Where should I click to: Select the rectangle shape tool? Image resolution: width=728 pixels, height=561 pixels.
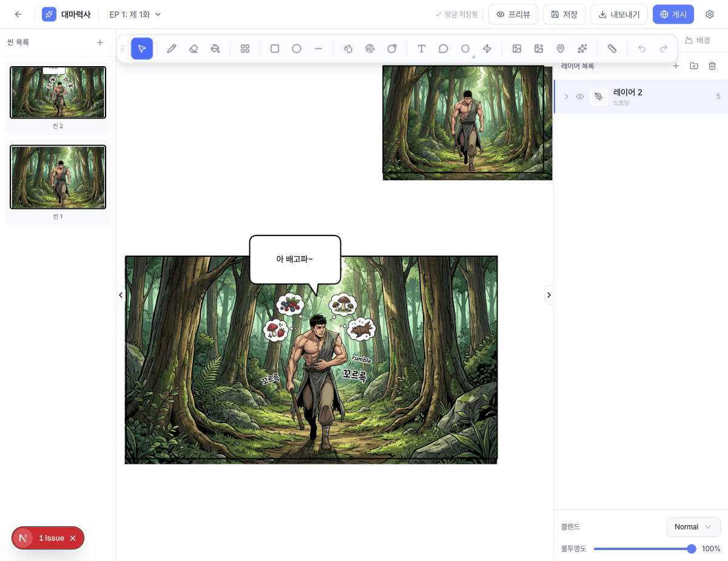click(x=275, y=49)
